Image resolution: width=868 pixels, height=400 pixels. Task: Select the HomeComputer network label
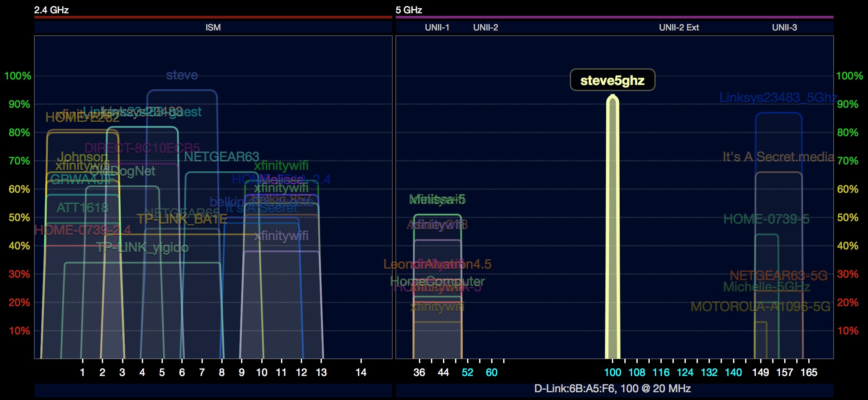point(437,282)
